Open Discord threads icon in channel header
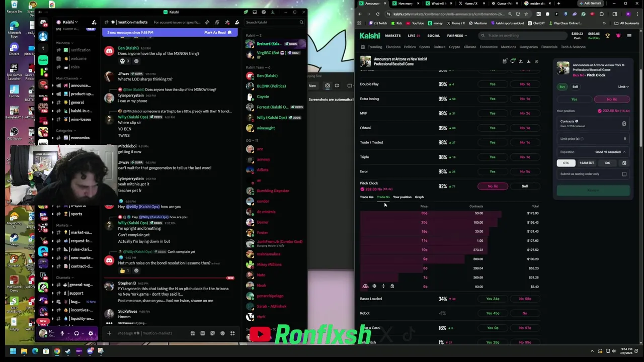This screenshot has width=644, height=362. click(x=207, y=22)
